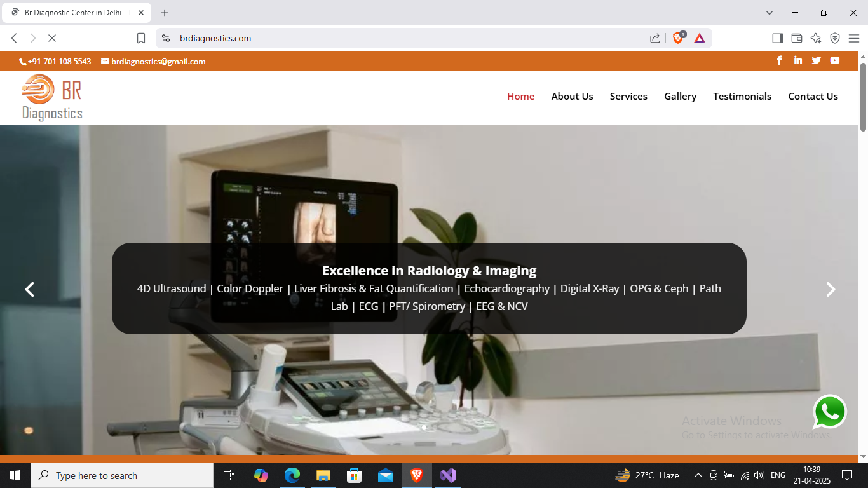Image resolution: width=868 pixels, height=488 pixels.
Task: Click the page vertical scrollbar
Action: (863, 254)
